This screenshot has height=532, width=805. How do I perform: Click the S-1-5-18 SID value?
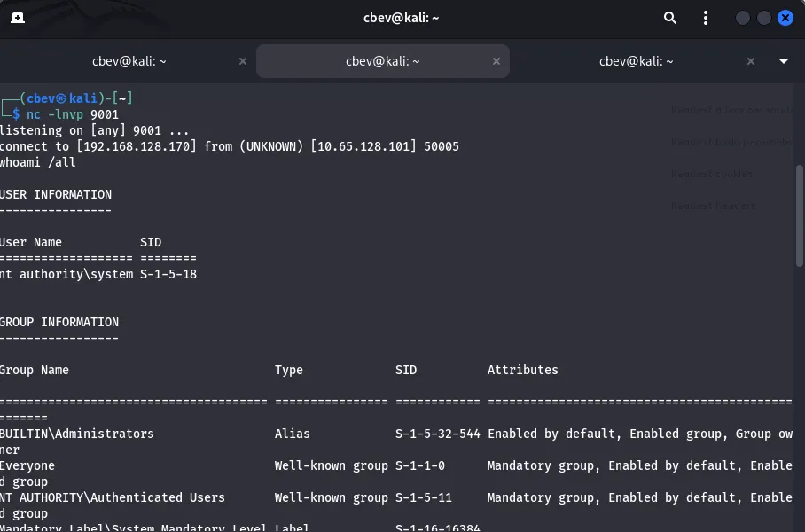coord(168,275)
